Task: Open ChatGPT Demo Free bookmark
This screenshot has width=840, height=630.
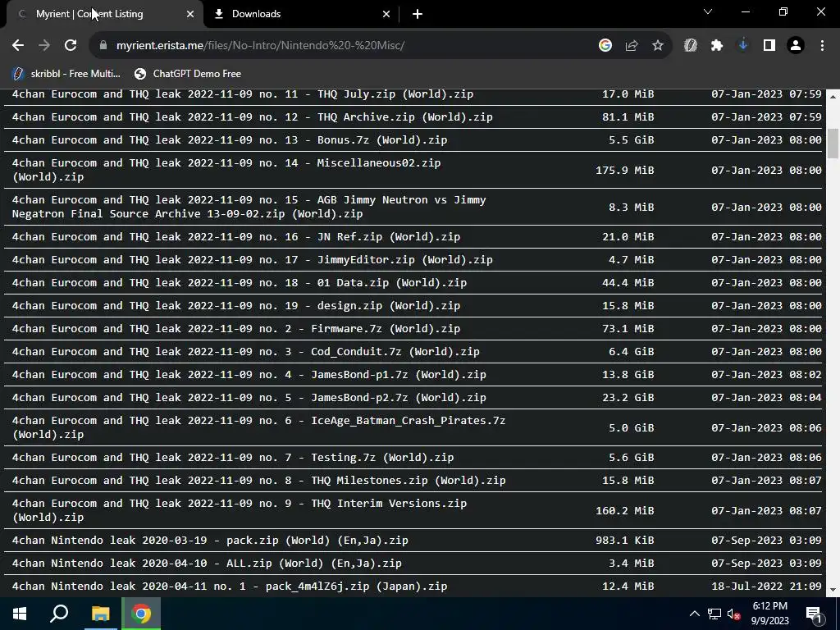Action: point(188,74)
